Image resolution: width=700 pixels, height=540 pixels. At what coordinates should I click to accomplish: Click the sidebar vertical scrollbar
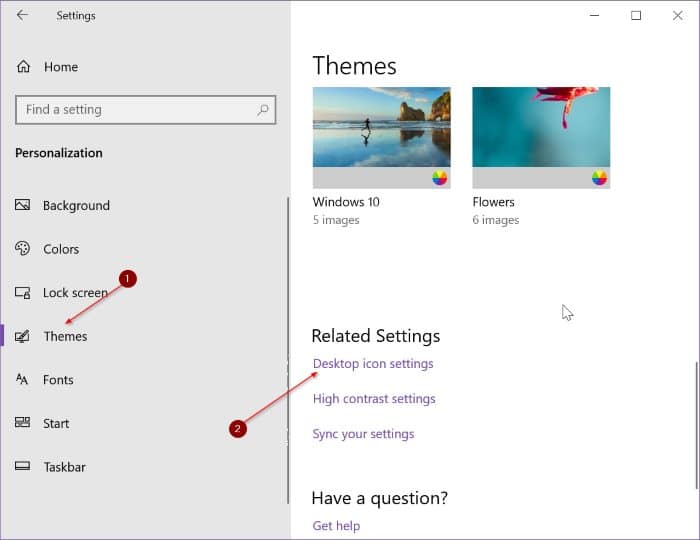pyautogui.click(x=288, y=350)
